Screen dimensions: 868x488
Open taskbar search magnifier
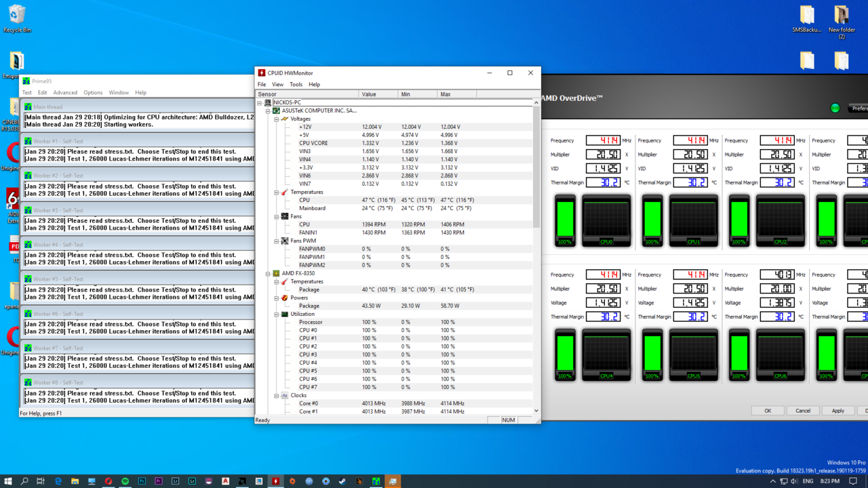24,481
